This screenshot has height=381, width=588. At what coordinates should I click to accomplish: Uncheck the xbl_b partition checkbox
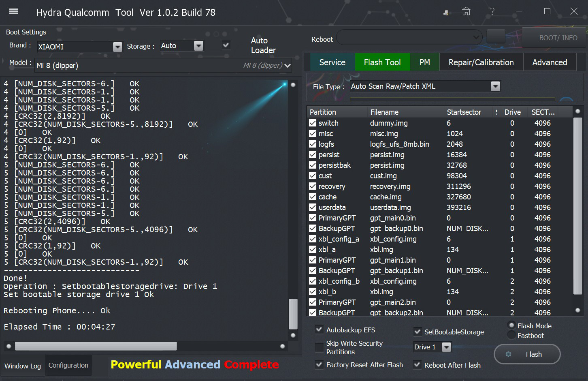[x=313, y=291]
